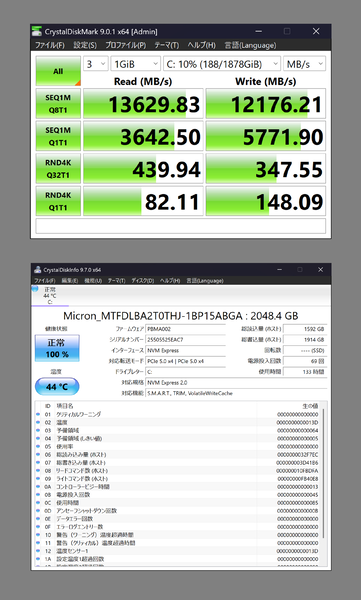Image resolution: width=361 pixels, height=600 pixels.
Task: Run the SEQ1M Q8T1 test button
Action: coord(58,104)
